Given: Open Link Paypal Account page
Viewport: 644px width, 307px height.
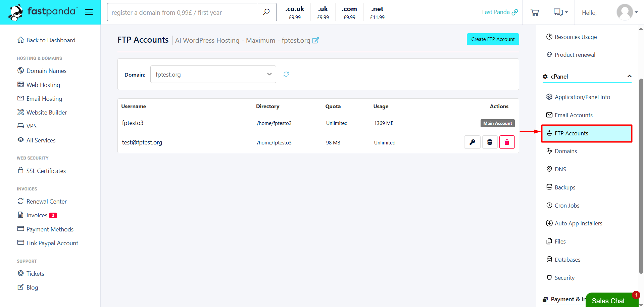Looking at the screenshot, I should tap(48, 243).
